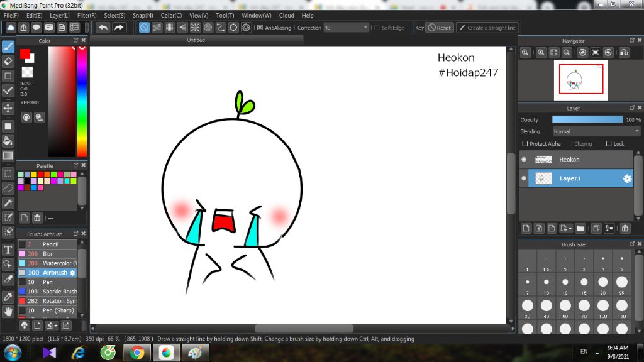Open the Blending mode dropdown
Image resolution: width=644 pixels, height=362 pixels.
(x=596, y=131)
